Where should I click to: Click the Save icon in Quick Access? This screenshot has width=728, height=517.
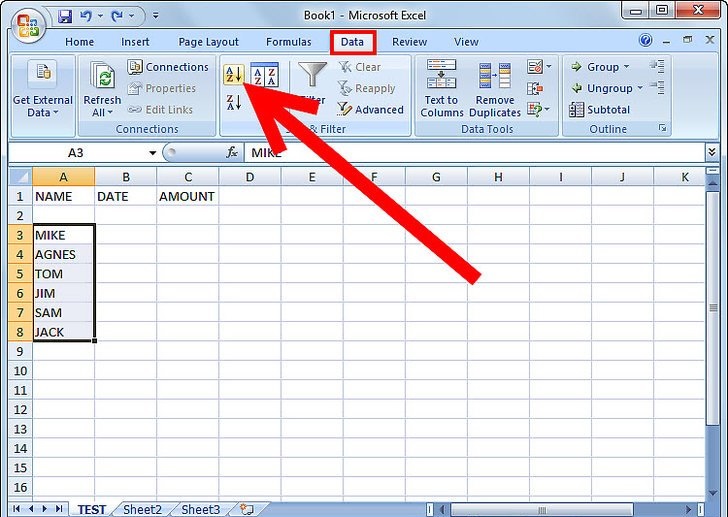coord(65,16)
